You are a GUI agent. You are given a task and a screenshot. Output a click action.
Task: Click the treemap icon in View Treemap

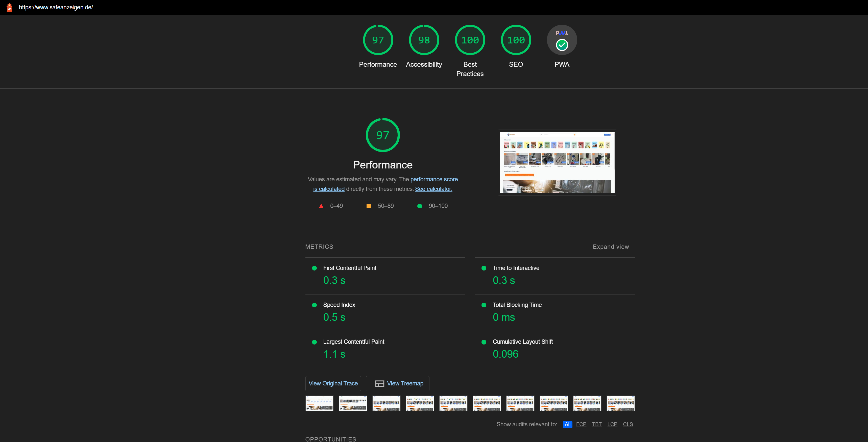click(379, 384)
